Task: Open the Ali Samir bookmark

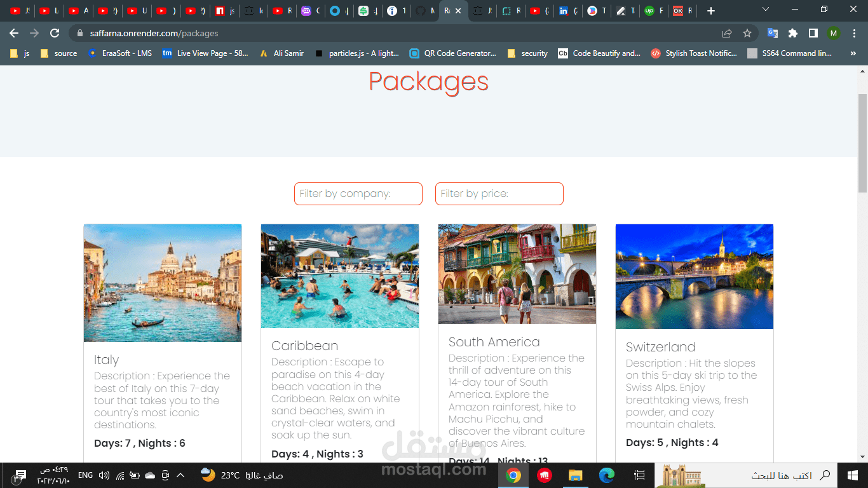Action: pyautogui.click(x=281, y=53)
